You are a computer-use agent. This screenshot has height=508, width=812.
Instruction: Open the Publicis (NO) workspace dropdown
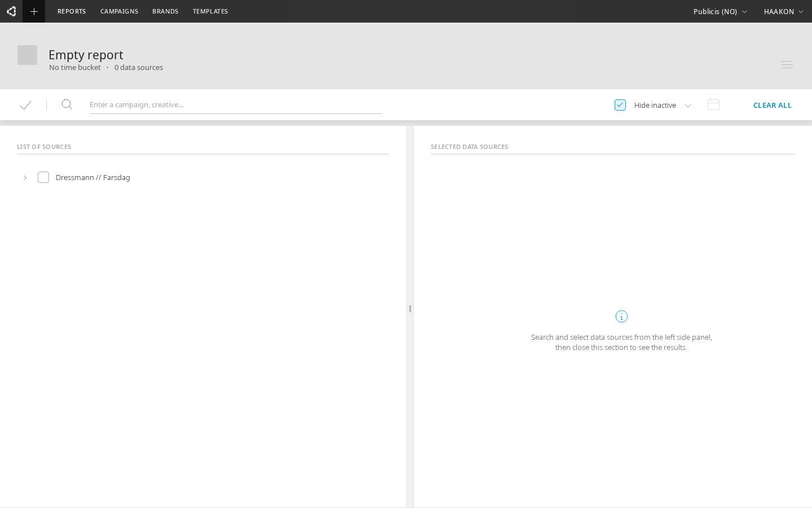pos(720,11)
